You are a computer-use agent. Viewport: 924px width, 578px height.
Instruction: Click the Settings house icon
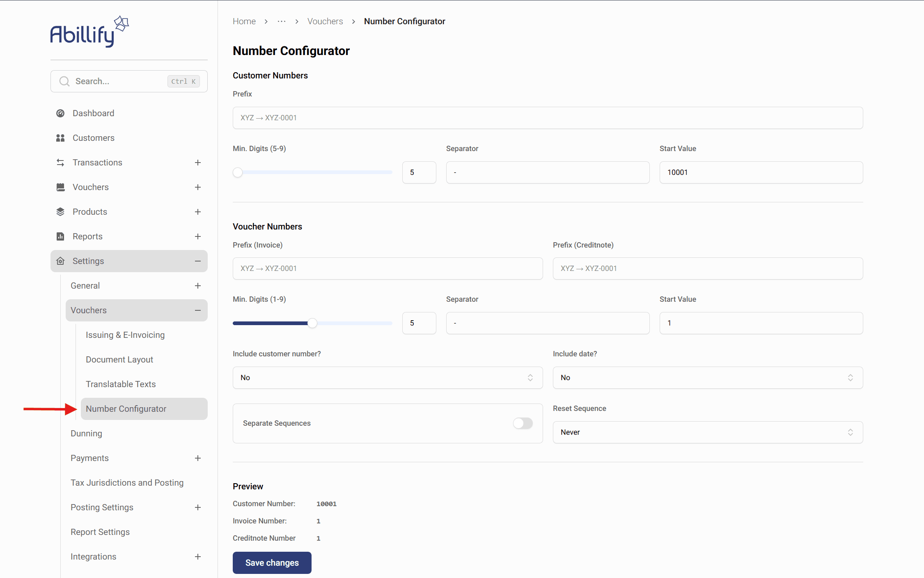[x=60, y=261]
